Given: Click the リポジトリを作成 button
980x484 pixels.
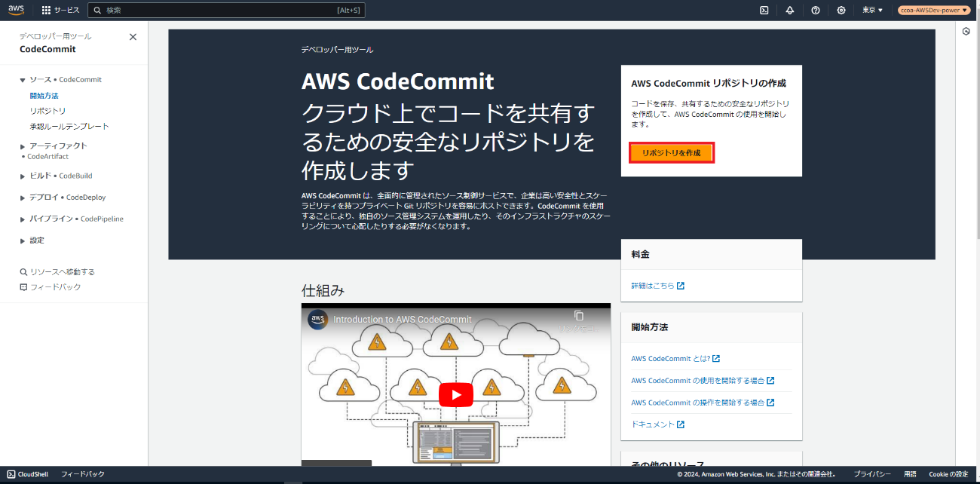Looking at the screenshot, I should [x=671, y=152].
